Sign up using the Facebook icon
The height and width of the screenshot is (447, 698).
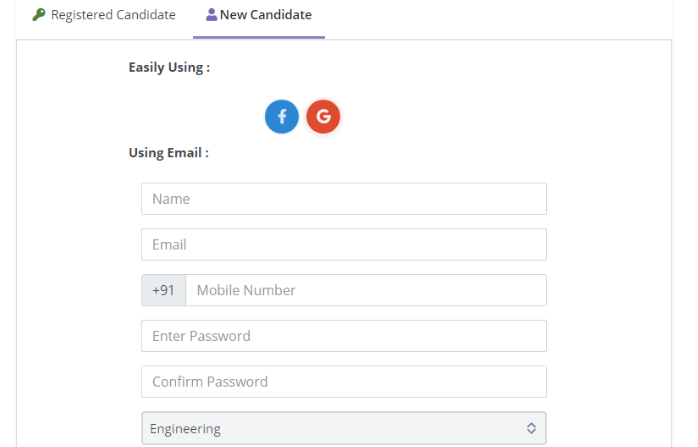(282, 117)
